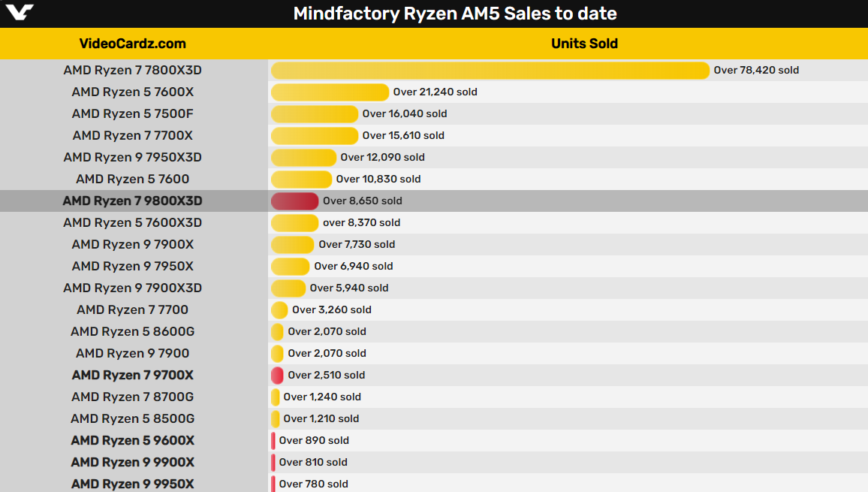Click the red Ryzen 7 9800X3D bar
This screenshot has height=492, width=868.
tap(294, 201)
